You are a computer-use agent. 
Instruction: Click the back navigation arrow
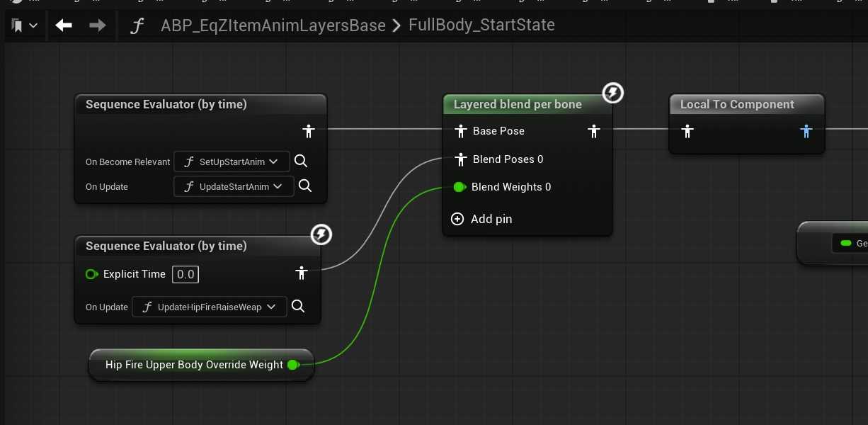pos(64,25)
